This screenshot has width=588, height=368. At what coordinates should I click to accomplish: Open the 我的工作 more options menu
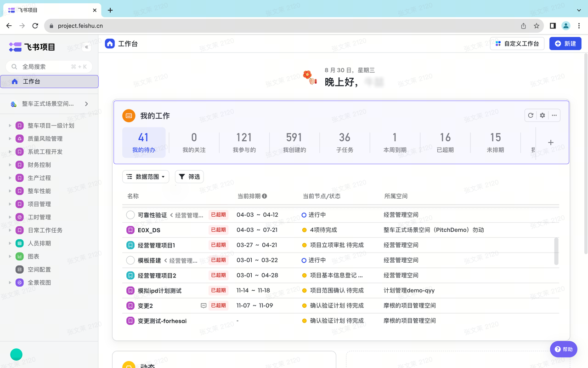[554, 115]
